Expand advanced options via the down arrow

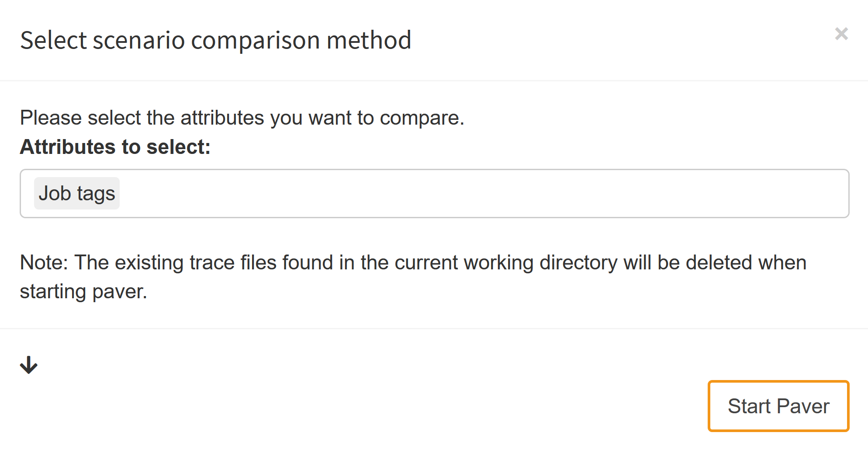click(29, 365)
